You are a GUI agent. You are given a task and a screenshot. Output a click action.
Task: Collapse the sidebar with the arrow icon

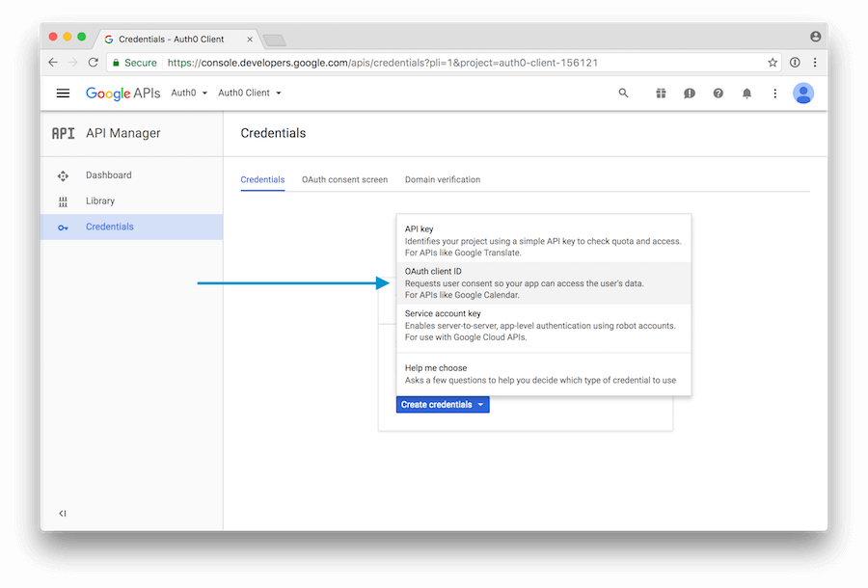(x=63, y=514)
